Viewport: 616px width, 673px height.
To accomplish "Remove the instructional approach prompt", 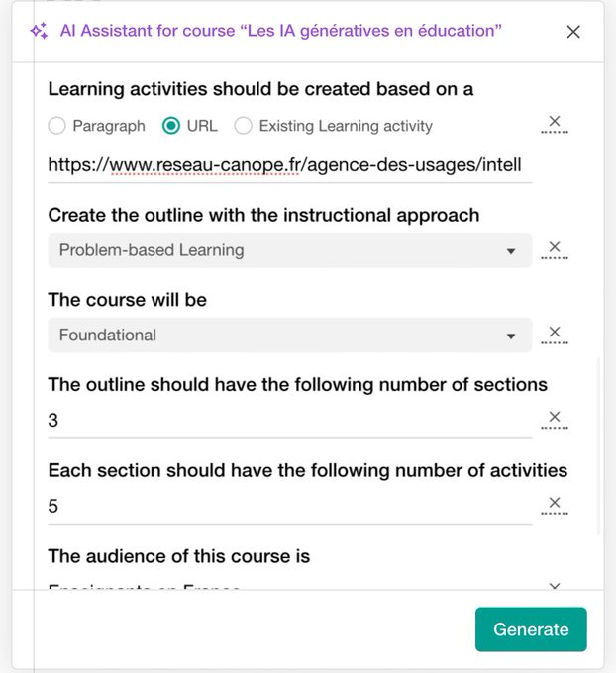I will (x=555, y=248).
